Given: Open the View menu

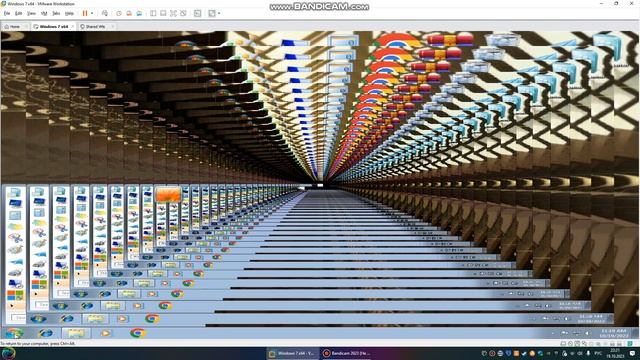Looking at the screenshot, I should (31, 13).
